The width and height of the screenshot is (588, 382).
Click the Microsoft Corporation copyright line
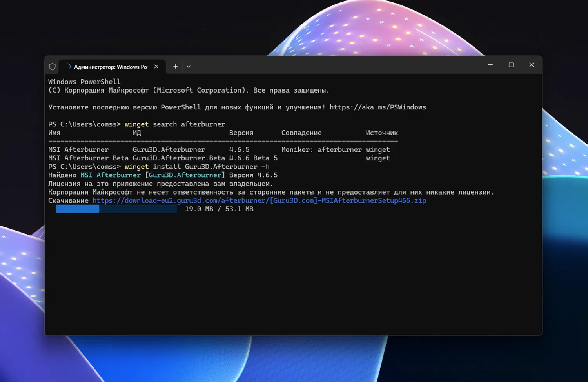[x=189, y=90]
